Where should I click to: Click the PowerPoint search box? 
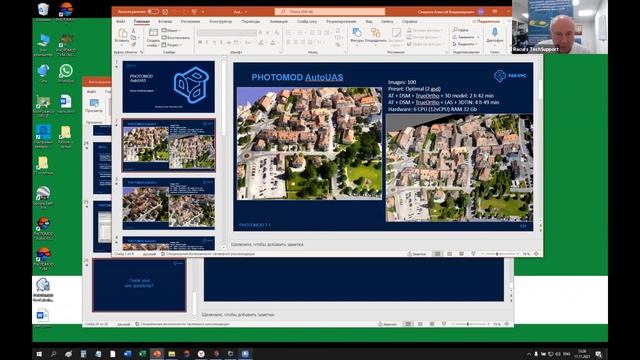pos(330,11)
